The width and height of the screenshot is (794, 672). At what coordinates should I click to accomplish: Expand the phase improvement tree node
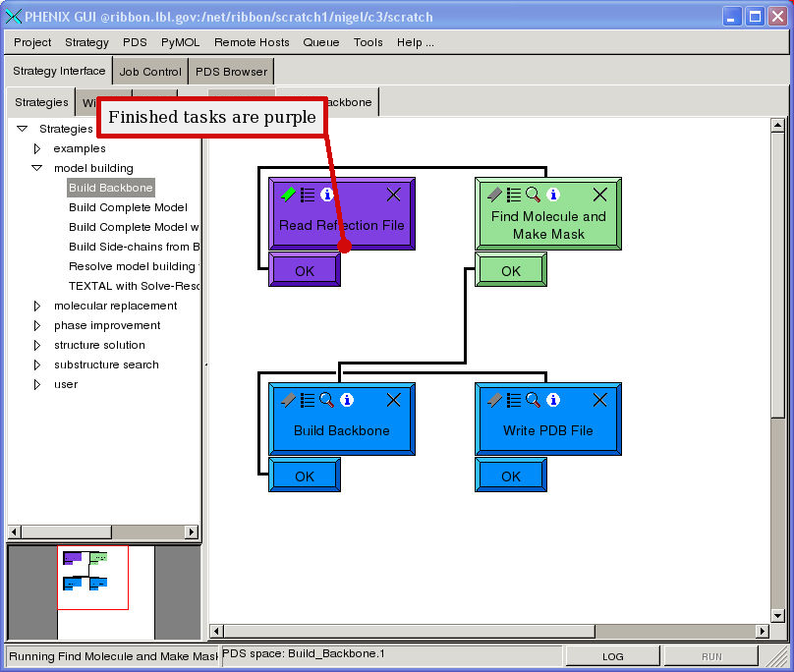pyautogui.click(x=37, y=325)
